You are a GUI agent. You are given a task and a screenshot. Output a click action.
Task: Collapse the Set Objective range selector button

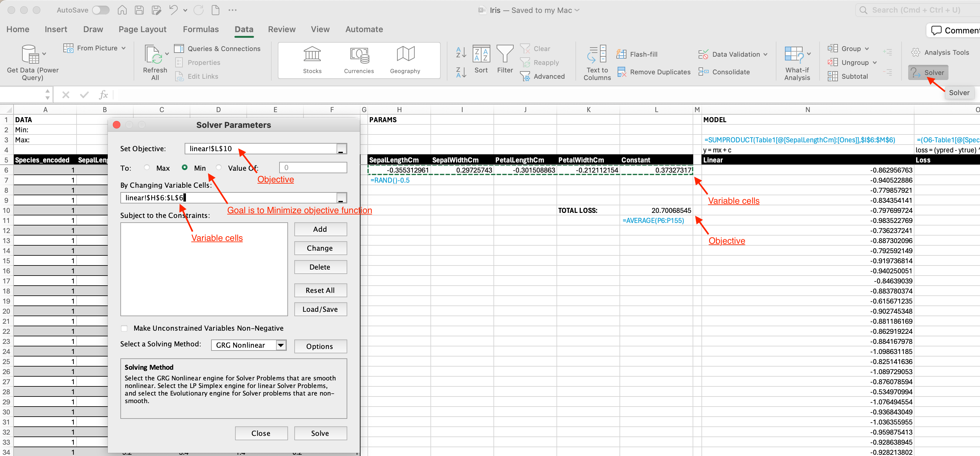point(341,149)
